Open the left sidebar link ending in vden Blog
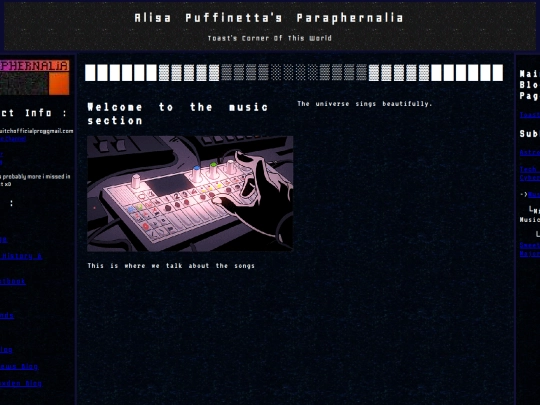The height and width of the screenshot is (405, 540). 21,383
